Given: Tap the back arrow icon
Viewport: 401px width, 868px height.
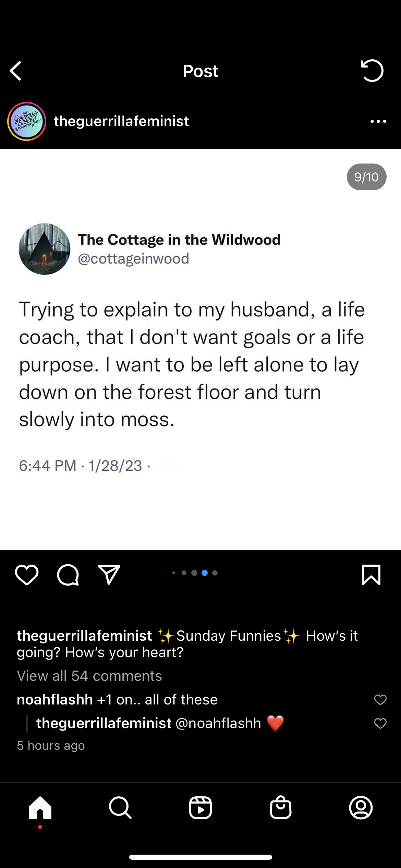Looking at the screenshot, I should click(x=16, y=71).
